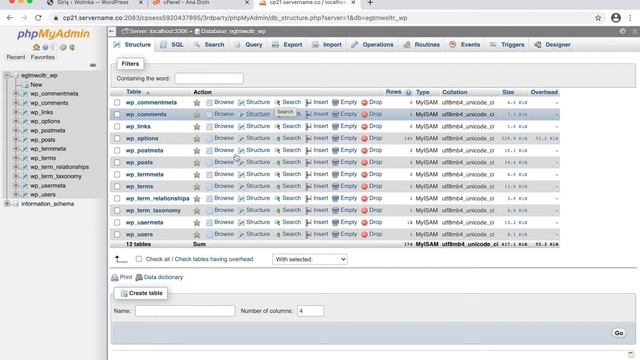Click Empty icon for wp_postmeta

(x=336, y=151)
